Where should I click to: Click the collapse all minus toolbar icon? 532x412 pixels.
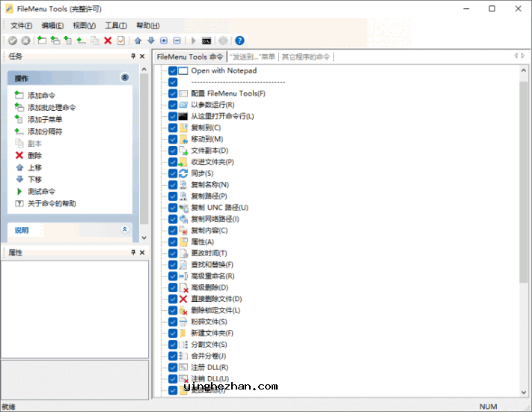click(x=177, y=40)
